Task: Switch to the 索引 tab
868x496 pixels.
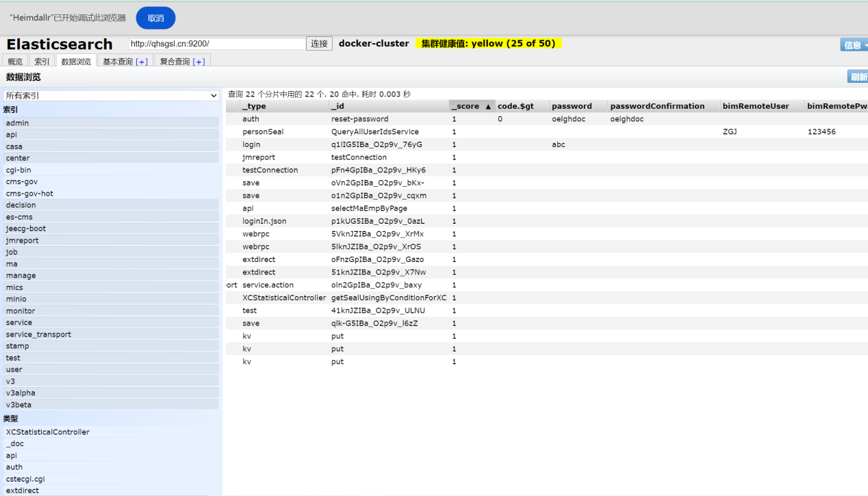Action: (42, 62)
